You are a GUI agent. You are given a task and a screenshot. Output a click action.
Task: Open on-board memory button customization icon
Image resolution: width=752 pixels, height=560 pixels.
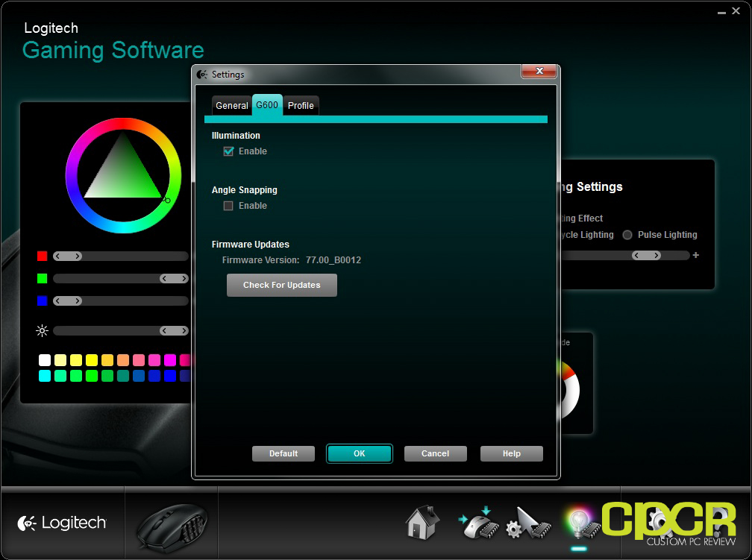[x=478, y=523]
